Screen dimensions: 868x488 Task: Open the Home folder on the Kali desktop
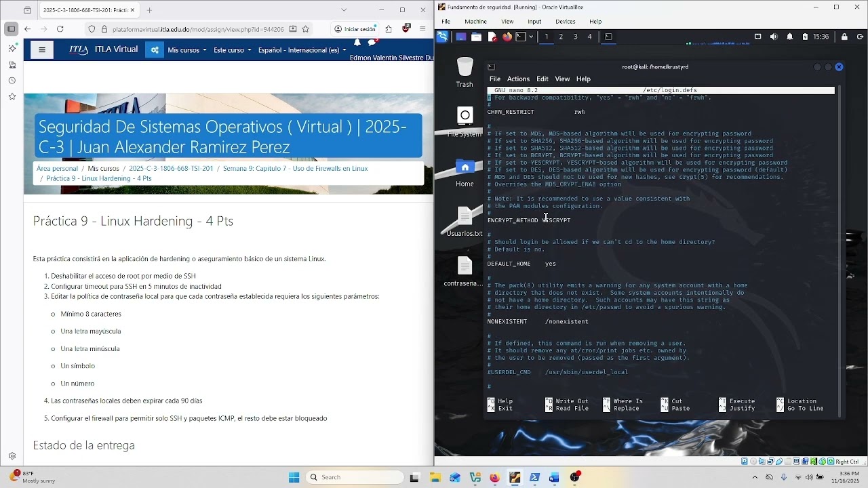coord(465,174)
